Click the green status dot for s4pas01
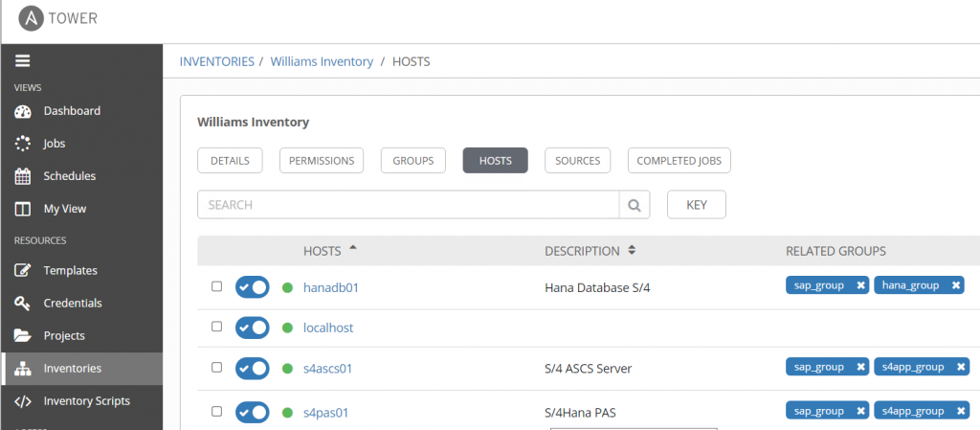980x430 pixels. click(x=287, y=413)
